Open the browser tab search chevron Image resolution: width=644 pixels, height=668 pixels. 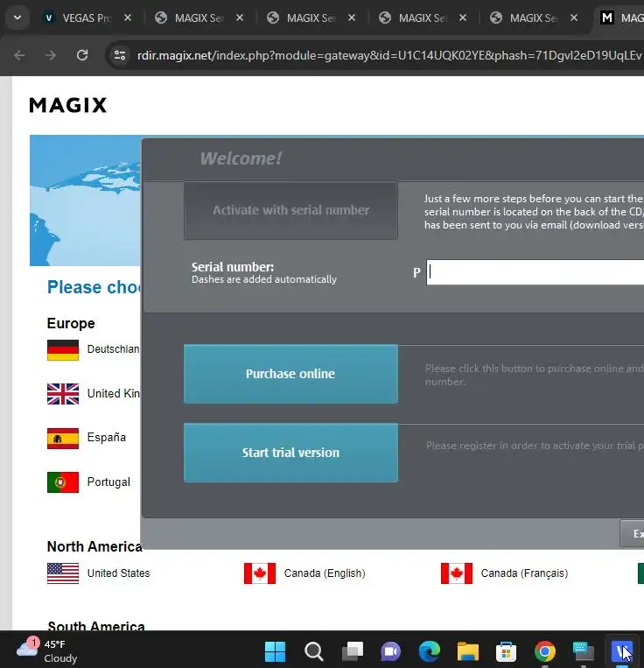[17, 18]
